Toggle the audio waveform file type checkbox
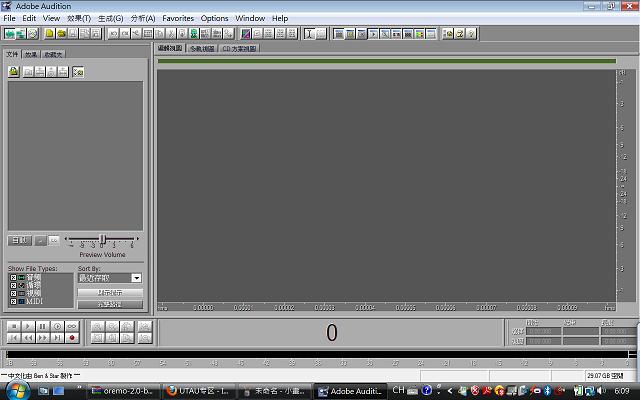This screenshot has width=640, height=400. click(13, 278)
